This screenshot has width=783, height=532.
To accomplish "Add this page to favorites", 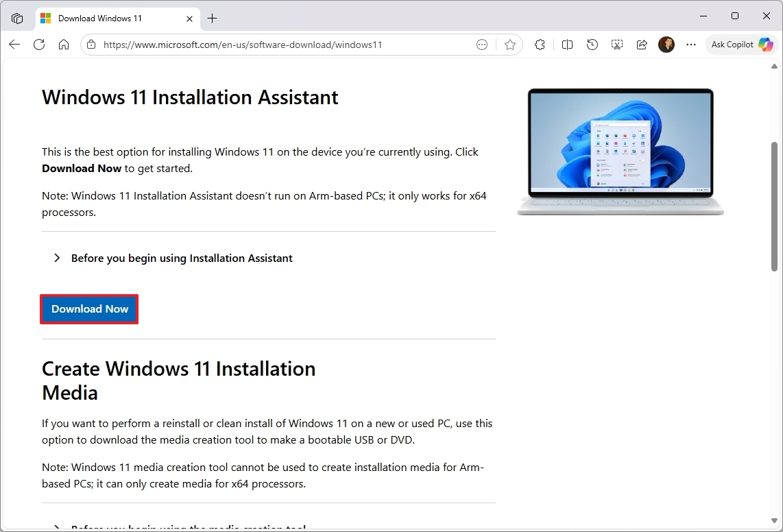I will tap(510, 45).
